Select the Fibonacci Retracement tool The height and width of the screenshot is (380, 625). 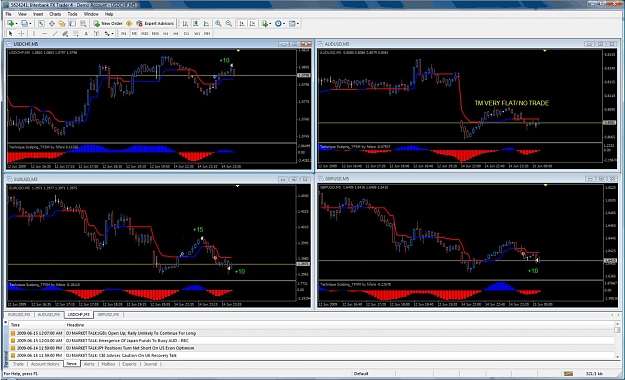(76, 33)
